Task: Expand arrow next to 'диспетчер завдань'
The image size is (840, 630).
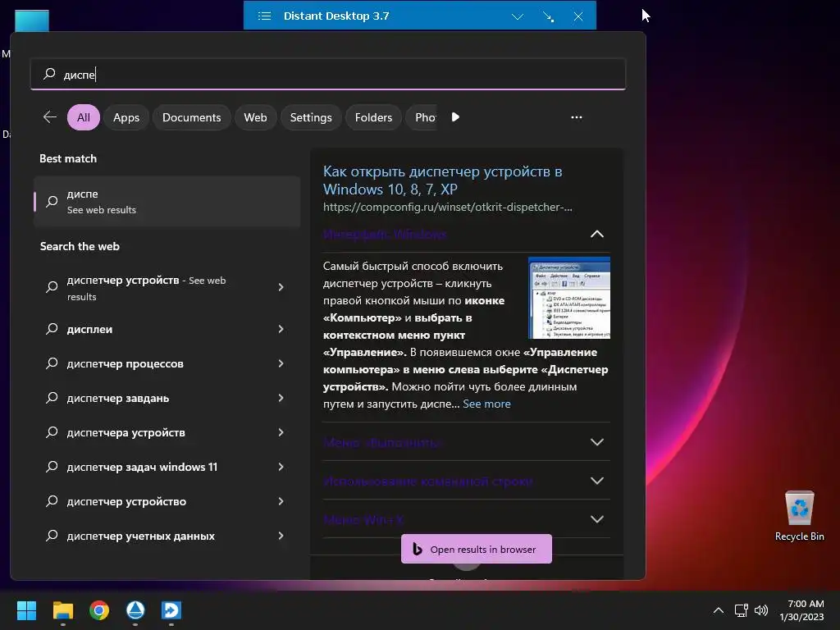Action: (x=281, y=398)
